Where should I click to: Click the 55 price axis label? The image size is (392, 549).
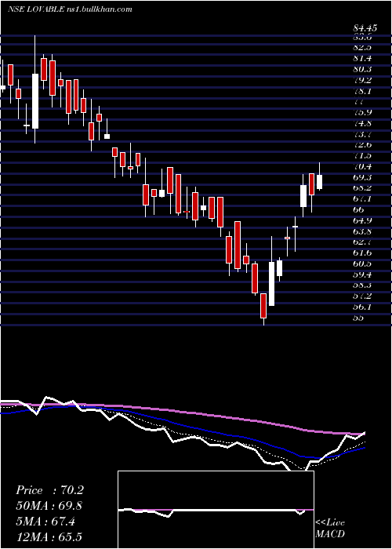click(x=359, y=318)
